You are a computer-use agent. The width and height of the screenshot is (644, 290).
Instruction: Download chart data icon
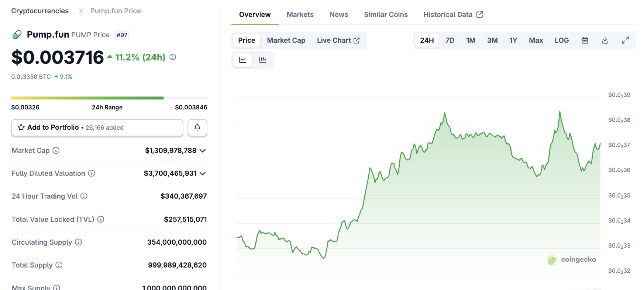coord(605,41)
